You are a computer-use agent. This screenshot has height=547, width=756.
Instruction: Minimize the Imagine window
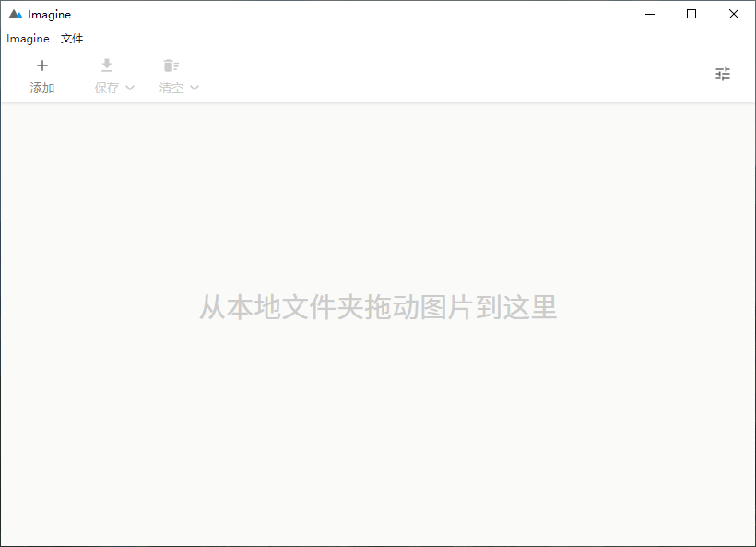(x=650, y=14)
